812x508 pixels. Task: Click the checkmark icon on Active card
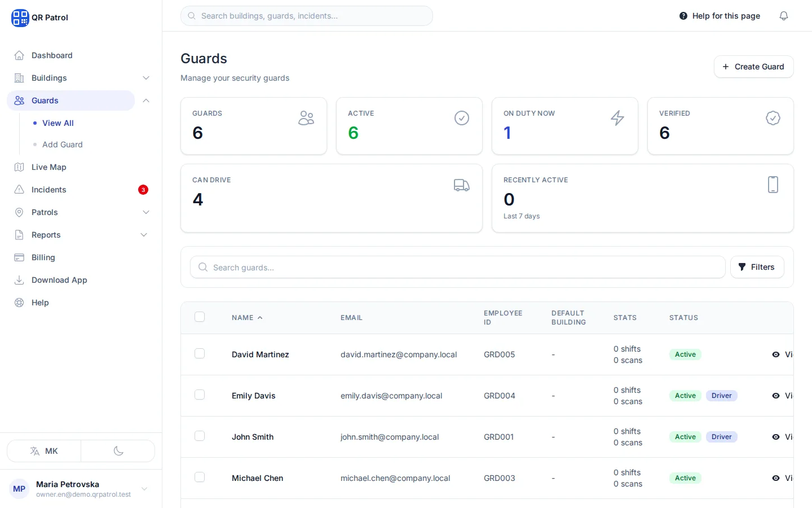tap(462, 118)
